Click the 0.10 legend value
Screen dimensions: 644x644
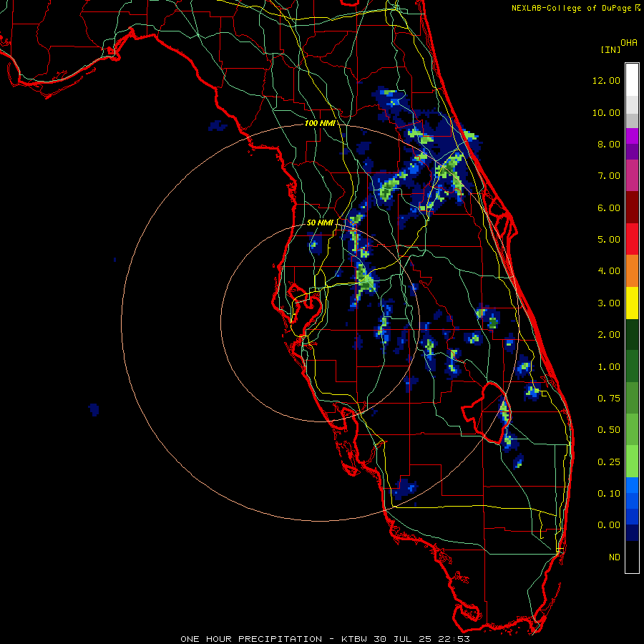coord(609,494)
